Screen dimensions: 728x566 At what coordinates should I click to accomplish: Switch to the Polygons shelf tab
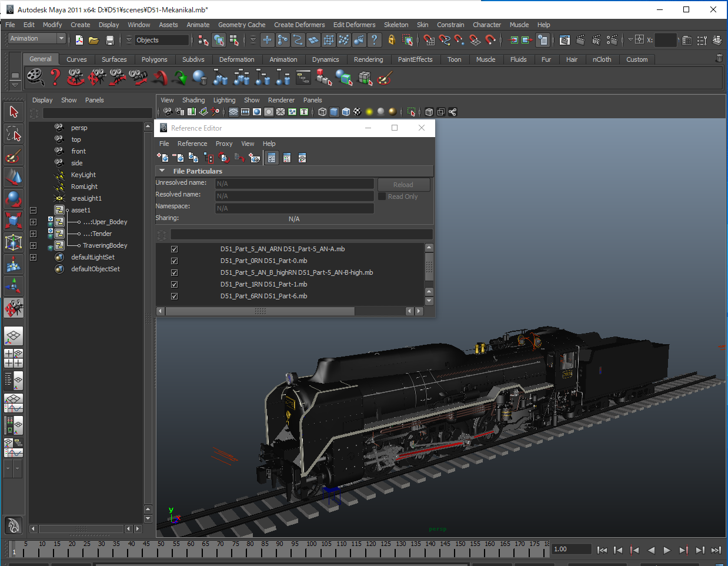(x=154, y=59)
